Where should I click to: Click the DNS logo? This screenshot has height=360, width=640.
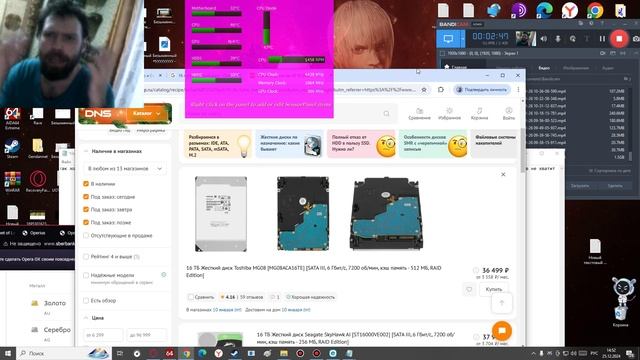[98, 114]
